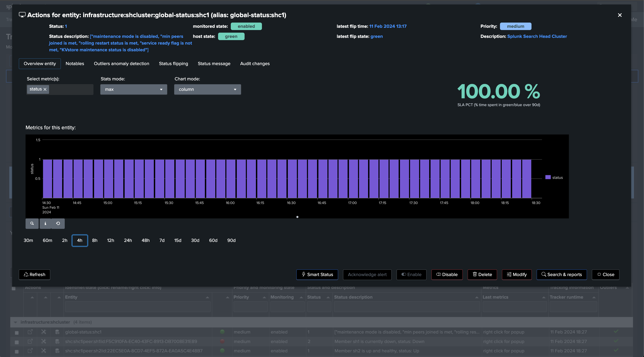Open the Status flipping tab
This screenshot has width=644, height=357.
pos(173,63)
